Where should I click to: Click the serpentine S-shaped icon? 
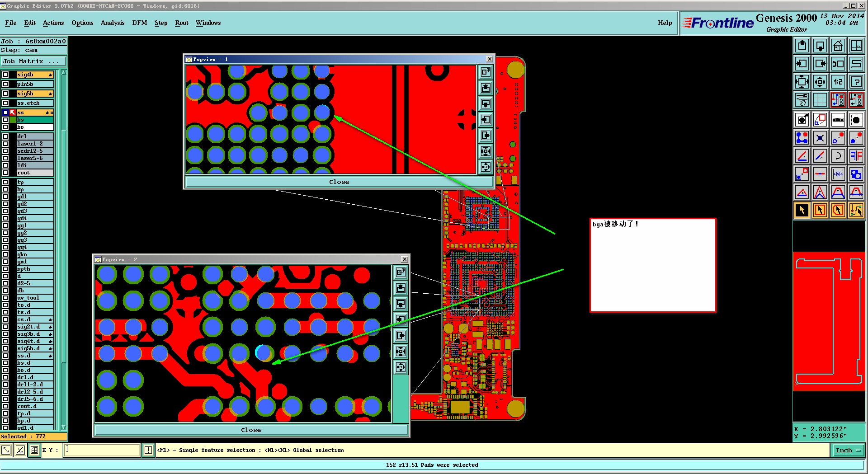(856, 64)
